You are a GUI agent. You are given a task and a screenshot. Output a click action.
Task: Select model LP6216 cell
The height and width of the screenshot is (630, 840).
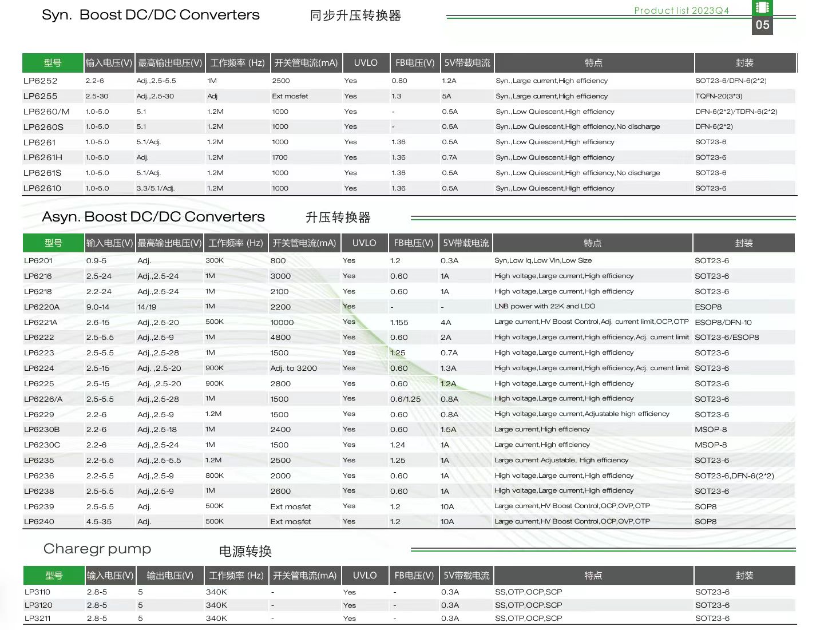(38, 276)
